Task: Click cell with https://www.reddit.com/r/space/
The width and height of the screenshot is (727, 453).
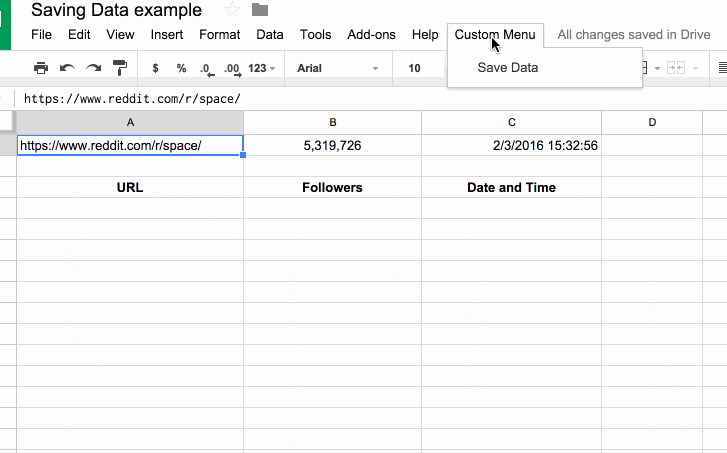Action: coord(130,146)
